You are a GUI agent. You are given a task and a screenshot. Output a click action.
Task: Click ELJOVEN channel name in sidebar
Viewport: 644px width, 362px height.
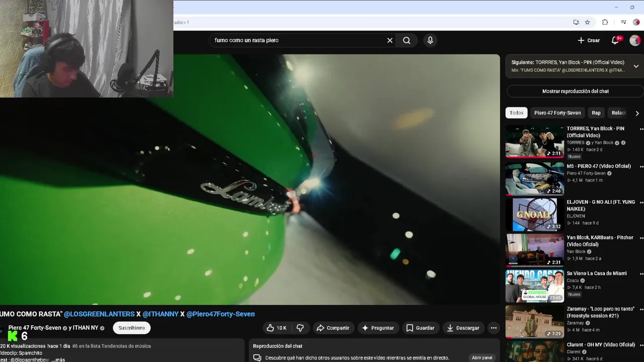pos(576,216)
